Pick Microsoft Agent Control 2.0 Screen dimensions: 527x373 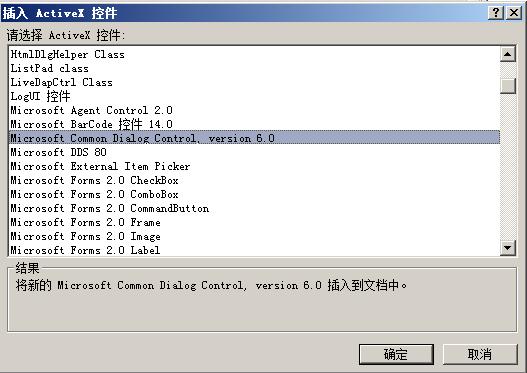pyautogui.click(x=254, y=111)
